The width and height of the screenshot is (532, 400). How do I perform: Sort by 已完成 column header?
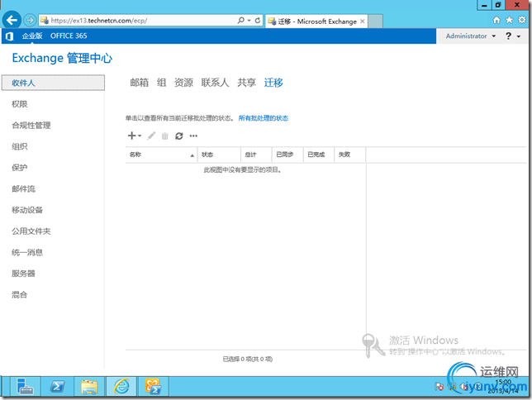tap(319, 155)
